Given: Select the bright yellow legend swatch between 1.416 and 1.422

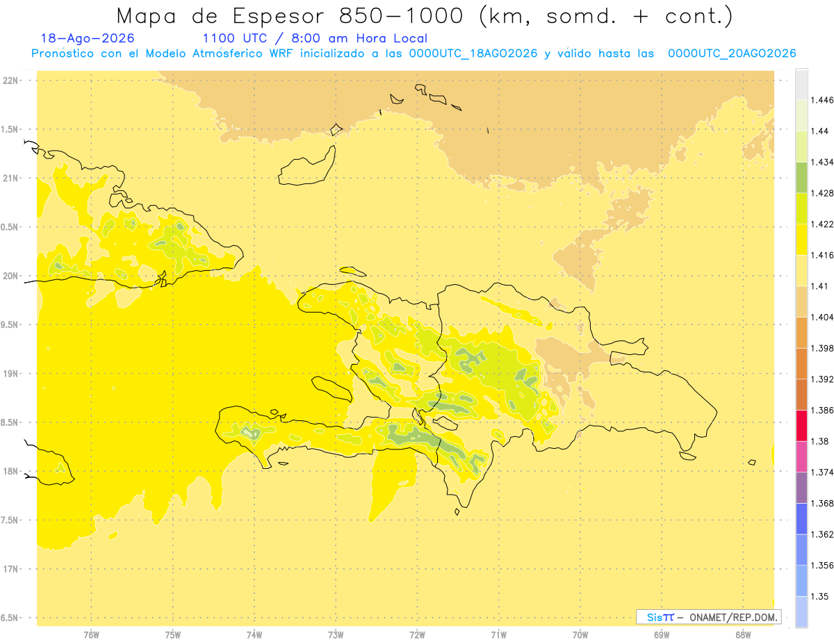Looking at the screenshot, I should pos(801,240).
